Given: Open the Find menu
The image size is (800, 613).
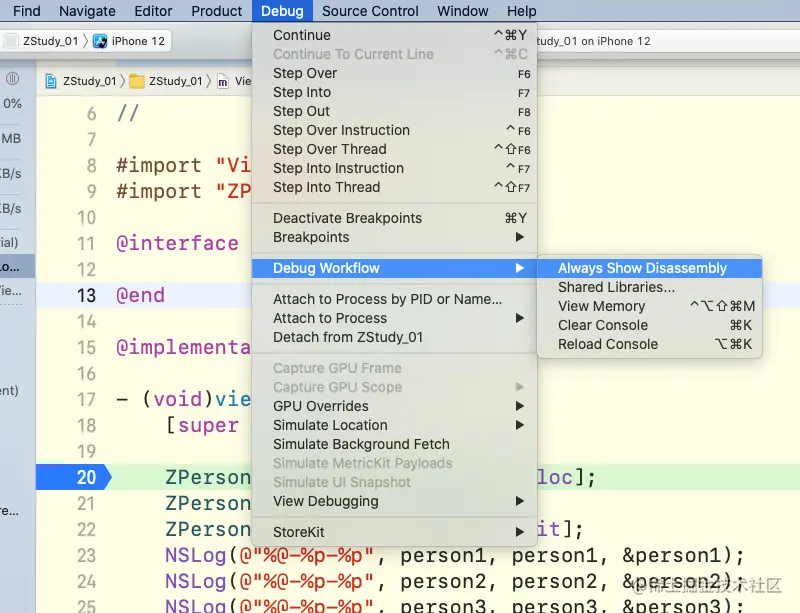Looking at the screenshot, I should point(27,11).
